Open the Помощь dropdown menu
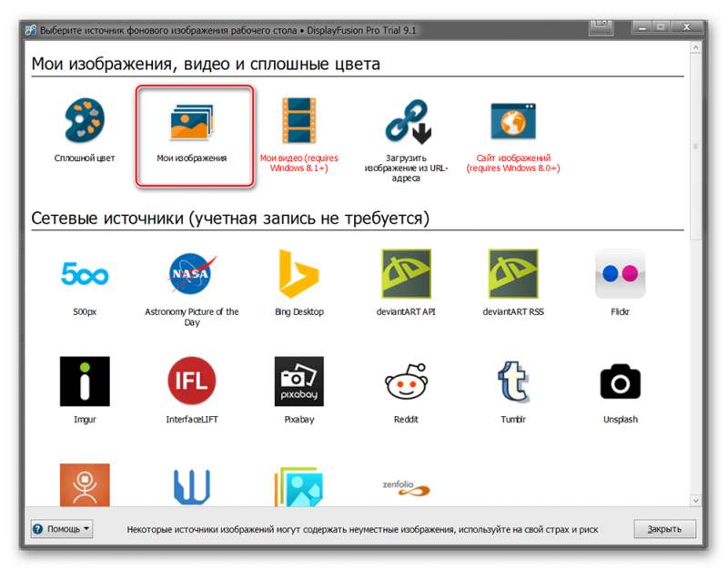 tap(62, 529)
